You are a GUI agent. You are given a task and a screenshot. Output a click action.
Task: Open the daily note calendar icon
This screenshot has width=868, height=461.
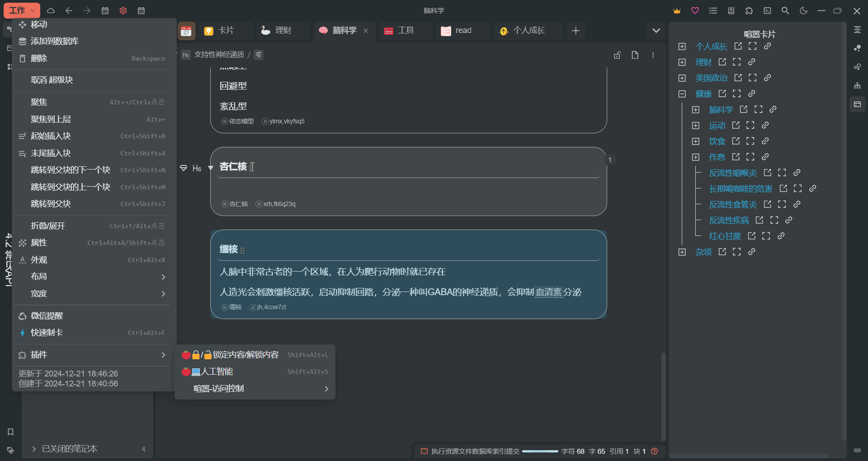(x=105, y=10)
